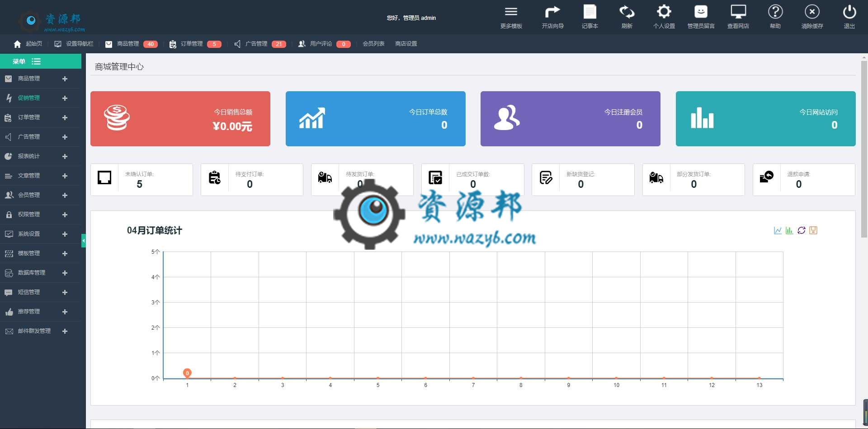Click the chart restore refresh icon
Viewport: 868px width, 429px height.
click(801, 230)
